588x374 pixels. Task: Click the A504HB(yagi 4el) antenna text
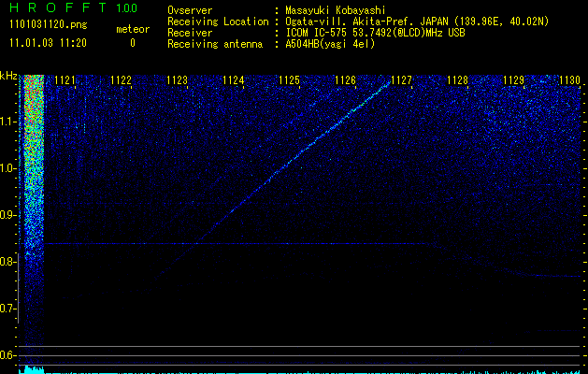[330, 44]
